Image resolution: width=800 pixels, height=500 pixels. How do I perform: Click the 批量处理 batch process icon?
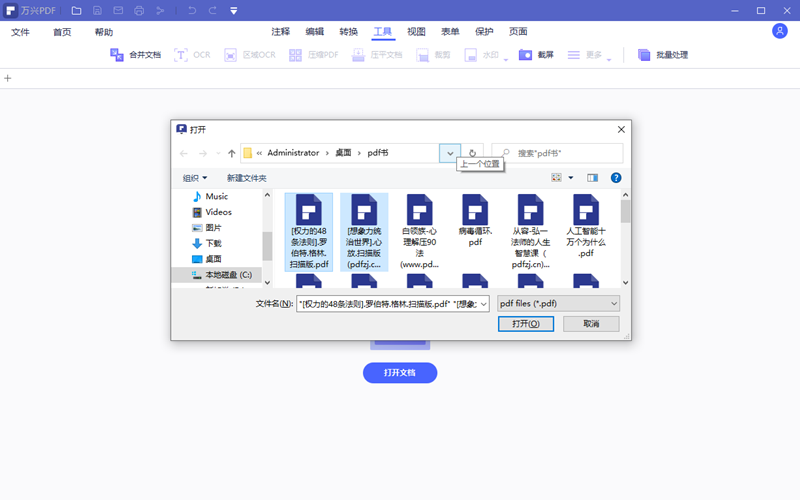coord(645,55)
